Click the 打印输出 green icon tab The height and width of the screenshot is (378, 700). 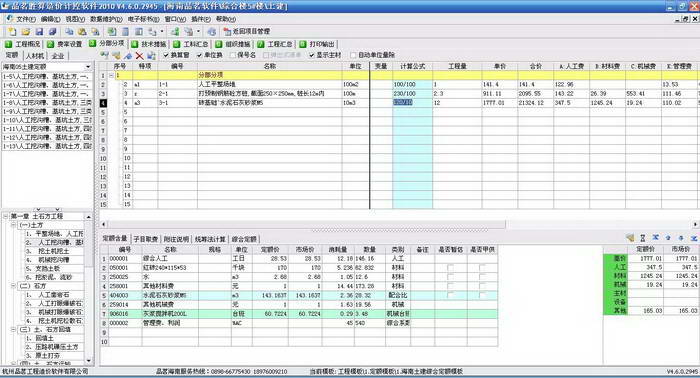317,44
